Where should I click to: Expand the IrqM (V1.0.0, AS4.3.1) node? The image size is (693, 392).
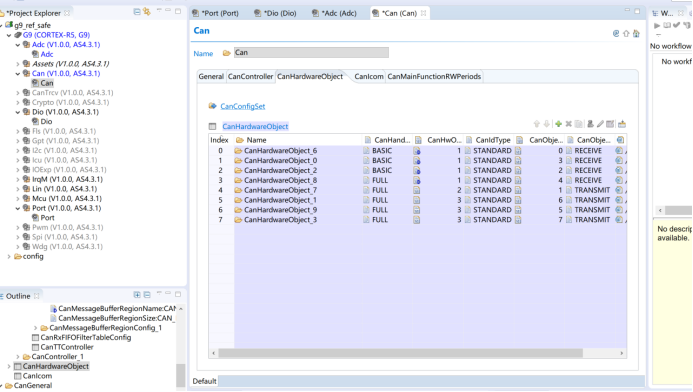[18, 179]
